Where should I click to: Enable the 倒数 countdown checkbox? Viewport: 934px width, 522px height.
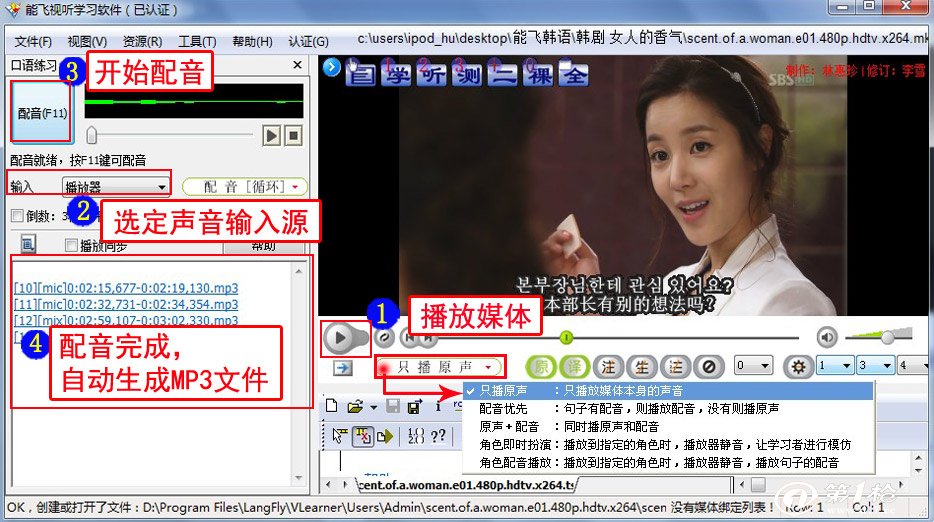point(18,216)
